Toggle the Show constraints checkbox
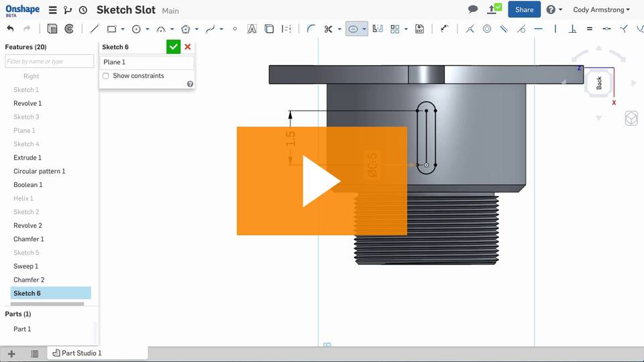 (106, 76)
